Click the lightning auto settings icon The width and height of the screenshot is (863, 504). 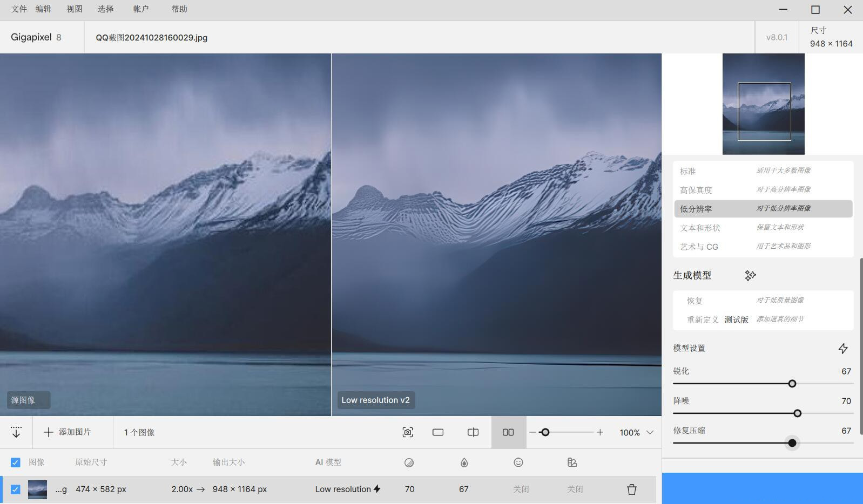click(842, 349)
